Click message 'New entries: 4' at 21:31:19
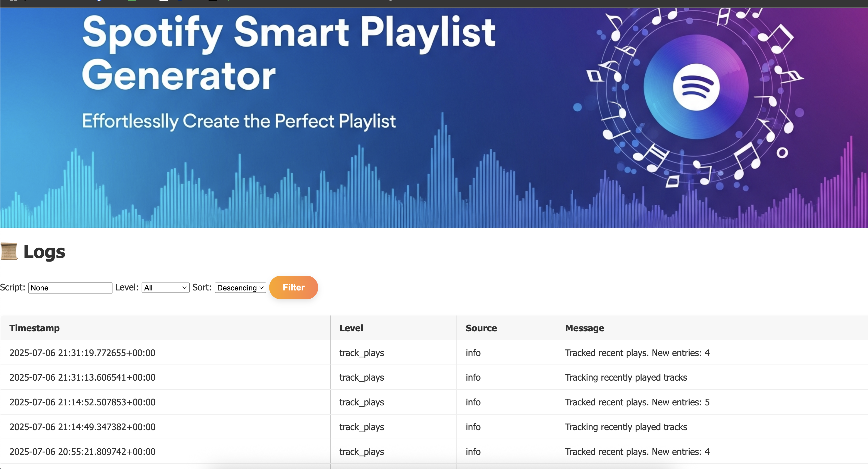Image resolution: width=868 pixels, height=469 pixels. 637,353
